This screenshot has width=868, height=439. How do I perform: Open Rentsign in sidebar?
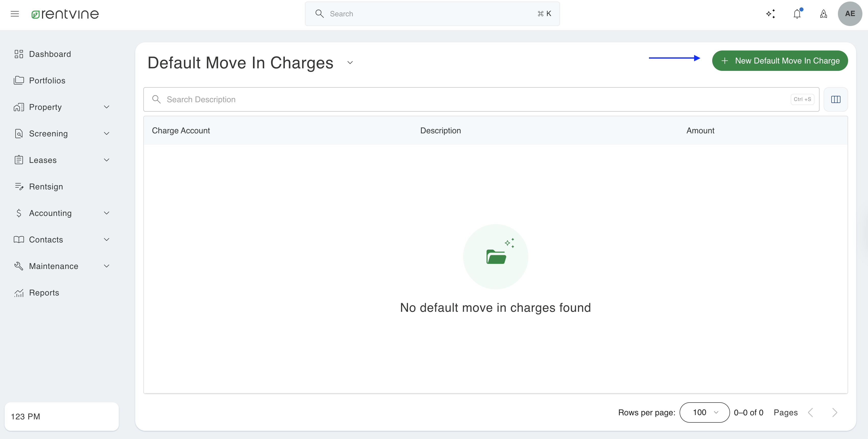(46, 186)
